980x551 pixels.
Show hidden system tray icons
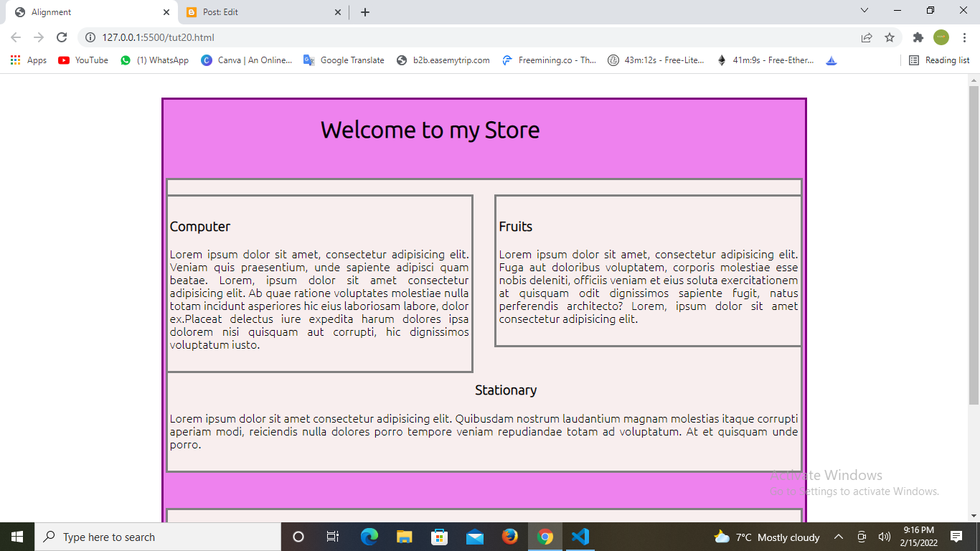point(838,537)
